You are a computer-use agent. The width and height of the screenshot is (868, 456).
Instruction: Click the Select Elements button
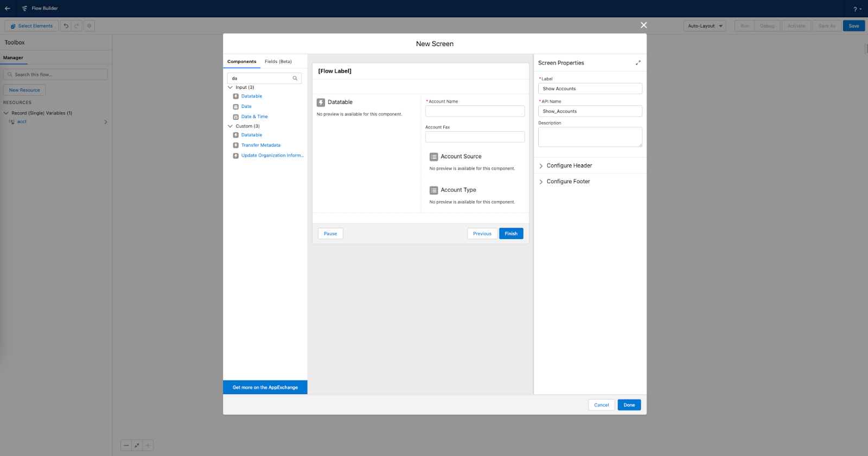[31, 26]
